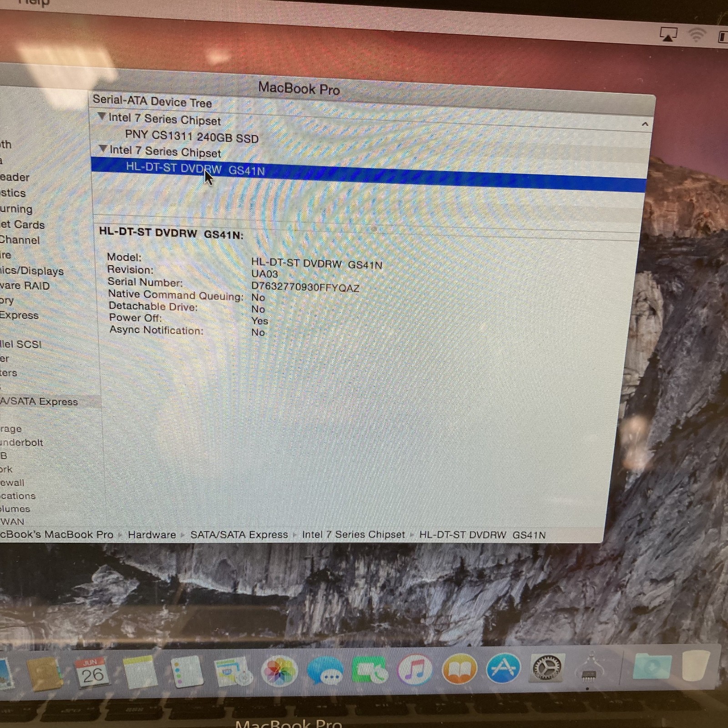Image resolution: width=728 pixels, height=728 pixels.
Task: Open Notes from the Dock
Action: point(140,672)
